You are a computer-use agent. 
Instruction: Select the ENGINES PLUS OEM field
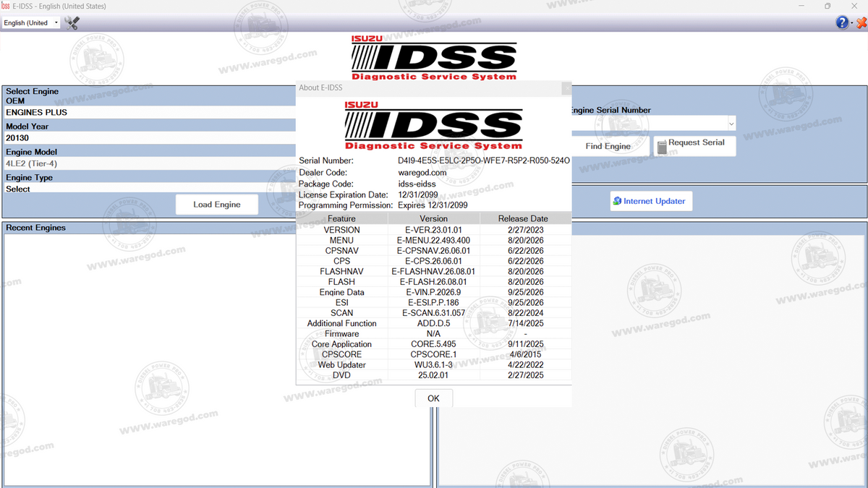(x=149, y=112)
